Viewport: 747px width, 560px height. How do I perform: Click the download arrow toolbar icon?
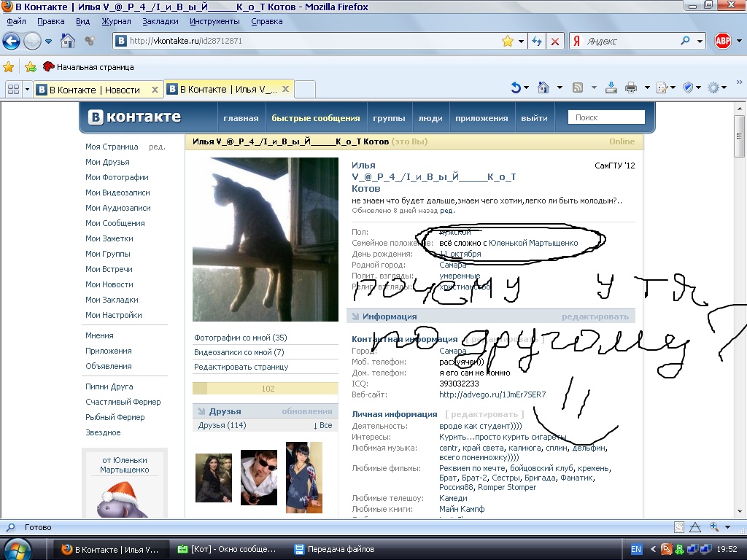pyautogui.click(x=611, y=87)
